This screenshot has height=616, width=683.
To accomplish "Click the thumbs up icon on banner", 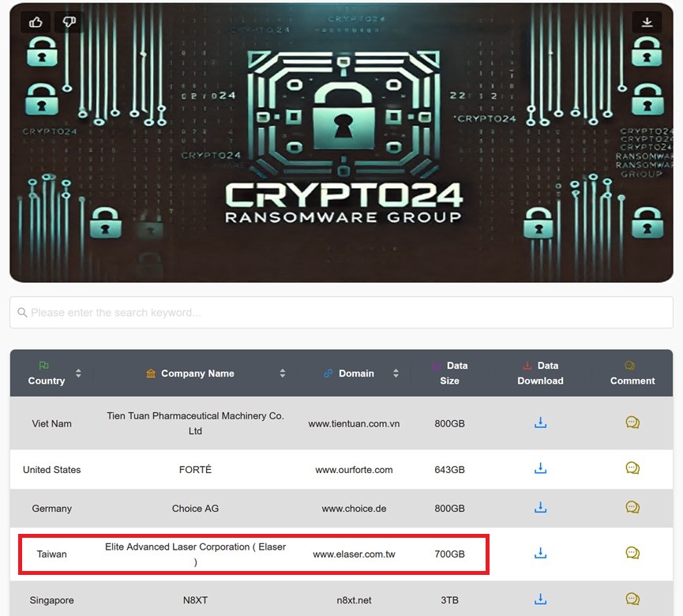I will point(36,22).
